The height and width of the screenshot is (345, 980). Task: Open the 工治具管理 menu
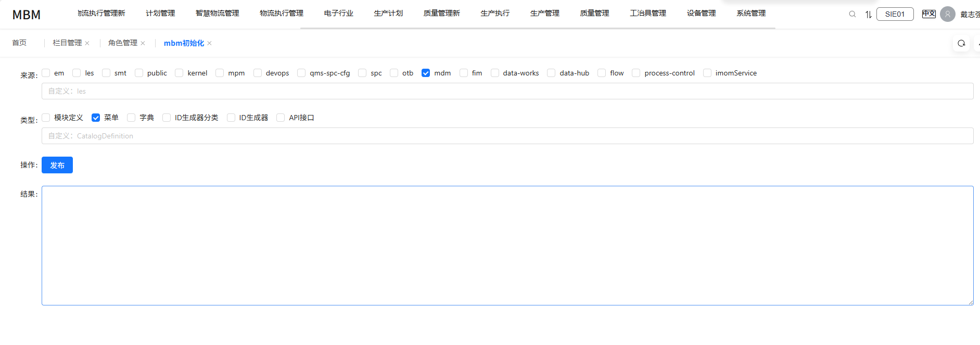(x=648, y=13)
